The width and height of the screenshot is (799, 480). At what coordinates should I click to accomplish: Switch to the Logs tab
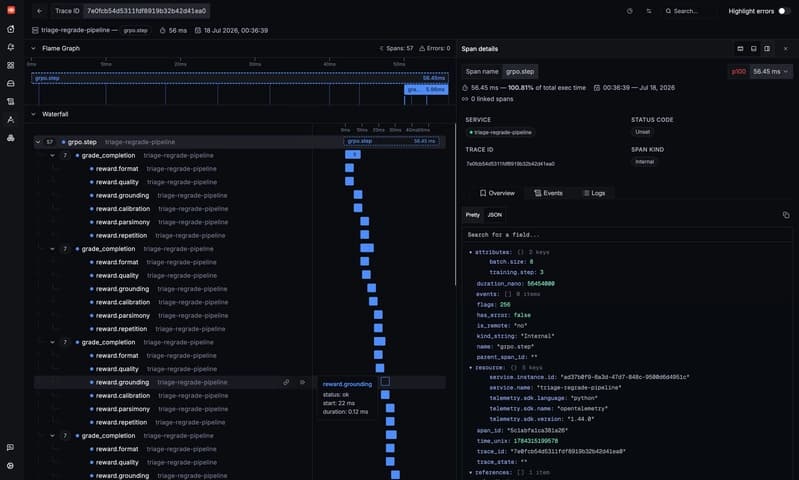coord(594,193)
